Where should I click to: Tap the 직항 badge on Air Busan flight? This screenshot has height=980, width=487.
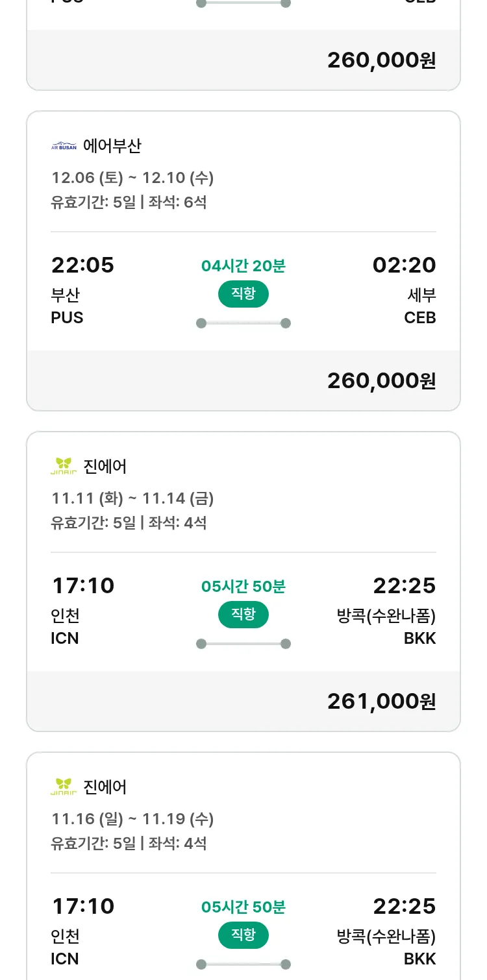(243, 294)
